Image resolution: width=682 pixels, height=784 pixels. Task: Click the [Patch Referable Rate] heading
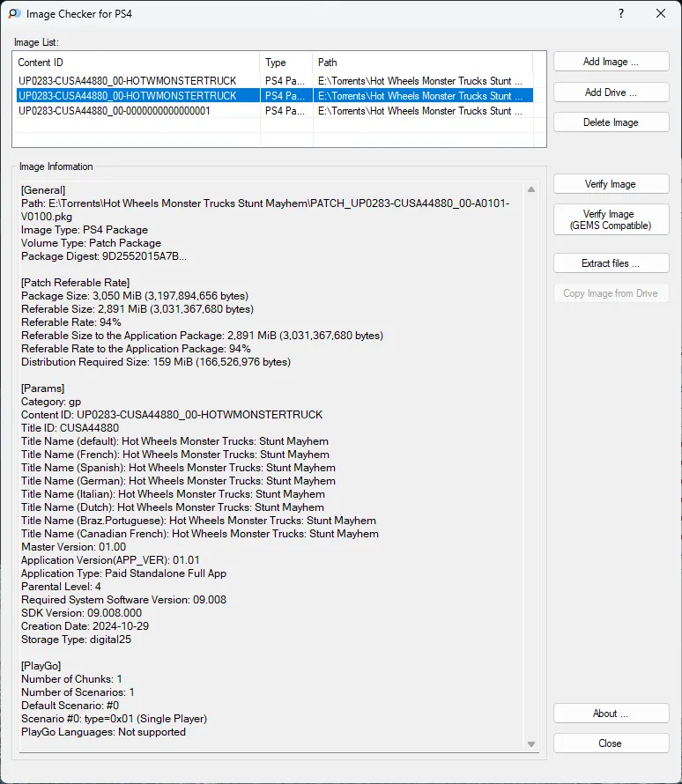pyautogui.click(x=75, y=283)
